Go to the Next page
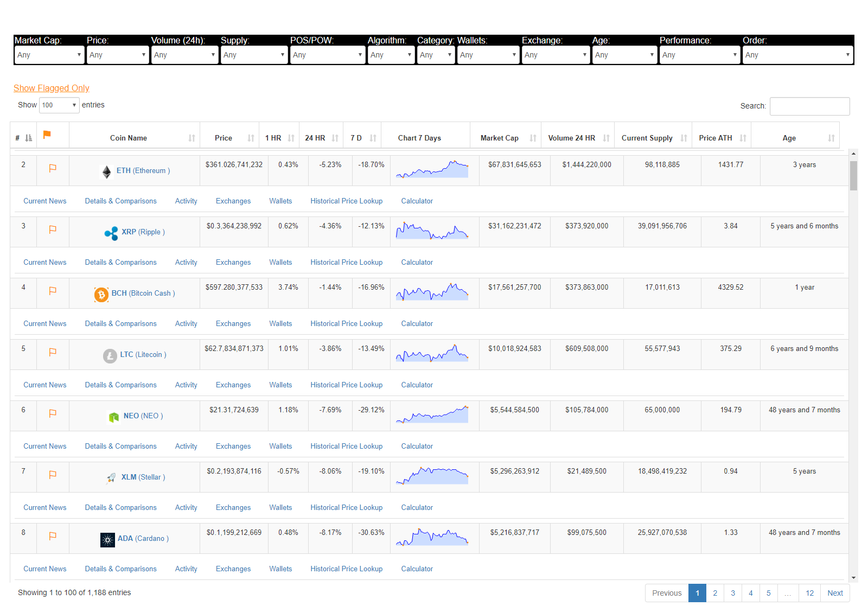The width and height of the screenshot is (868, 606). pos(835,593)
